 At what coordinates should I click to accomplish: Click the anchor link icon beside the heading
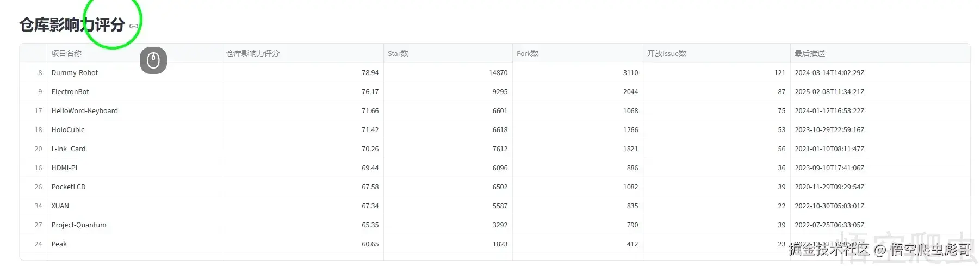(x=134, y=26)
